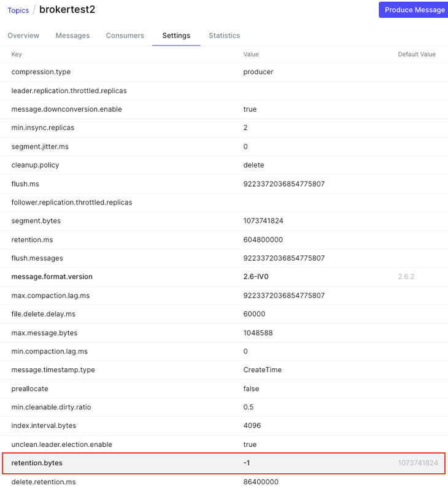Switch to the Messages tab
This screenshot has height=491, width=448.
point(72,36)
